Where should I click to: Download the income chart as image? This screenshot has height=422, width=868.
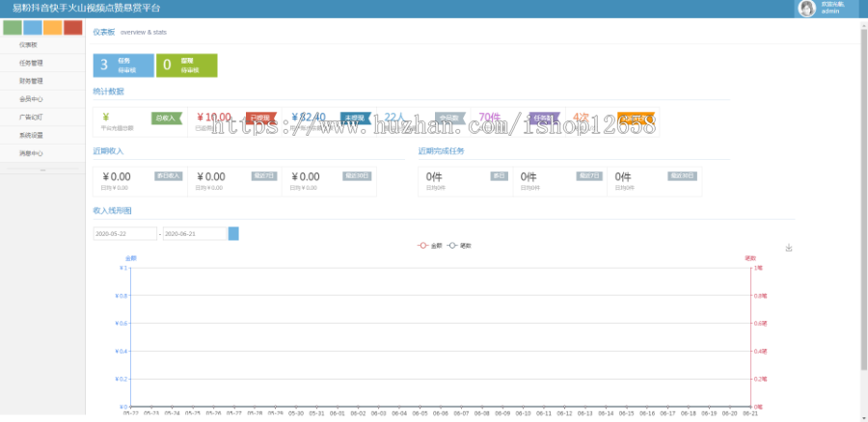(789, 248)
